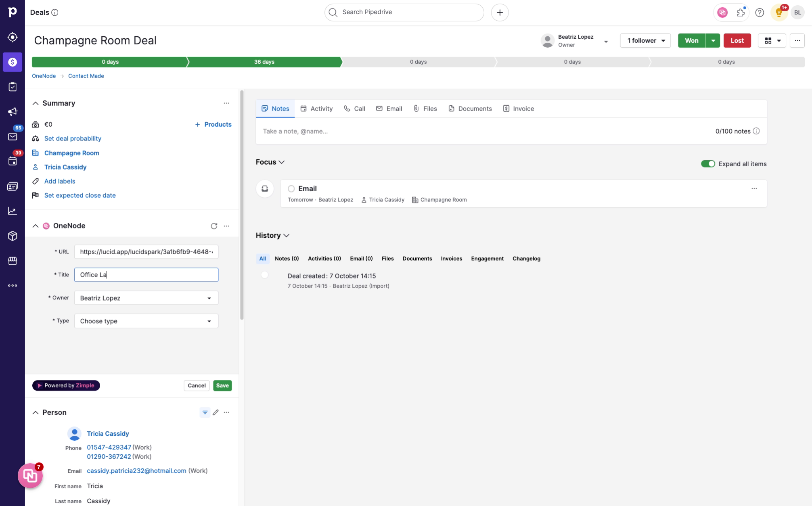812x506 pixels.
Task: Click the Reports icon in sidebar
Action: [13, 211]
